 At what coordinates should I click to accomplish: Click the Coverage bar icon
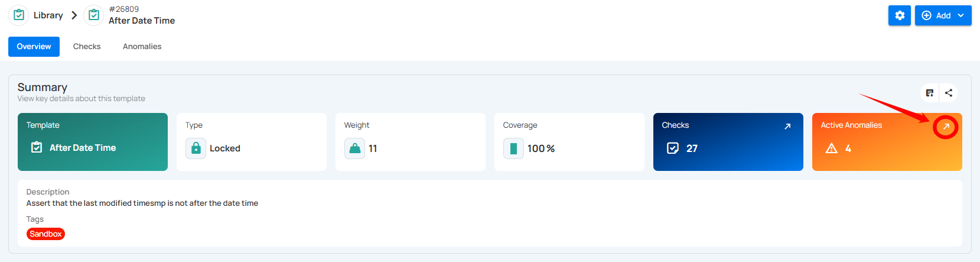pyautogui.click(x=513, y=148)
